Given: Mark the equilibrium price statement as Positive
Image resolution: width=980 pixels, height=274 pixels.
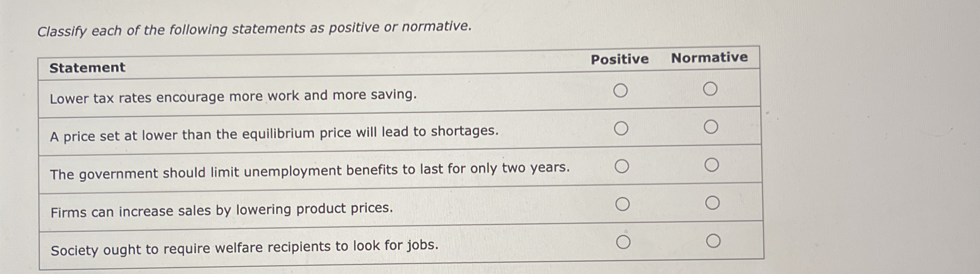Looking at the screenshot, I should [x=622, y=127].
